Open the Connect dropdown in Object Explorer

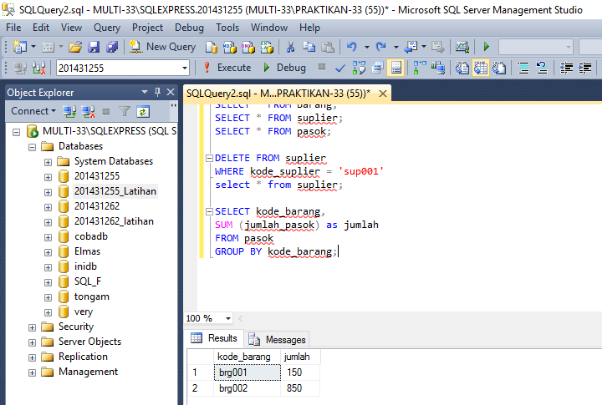(x=33, y=111)
